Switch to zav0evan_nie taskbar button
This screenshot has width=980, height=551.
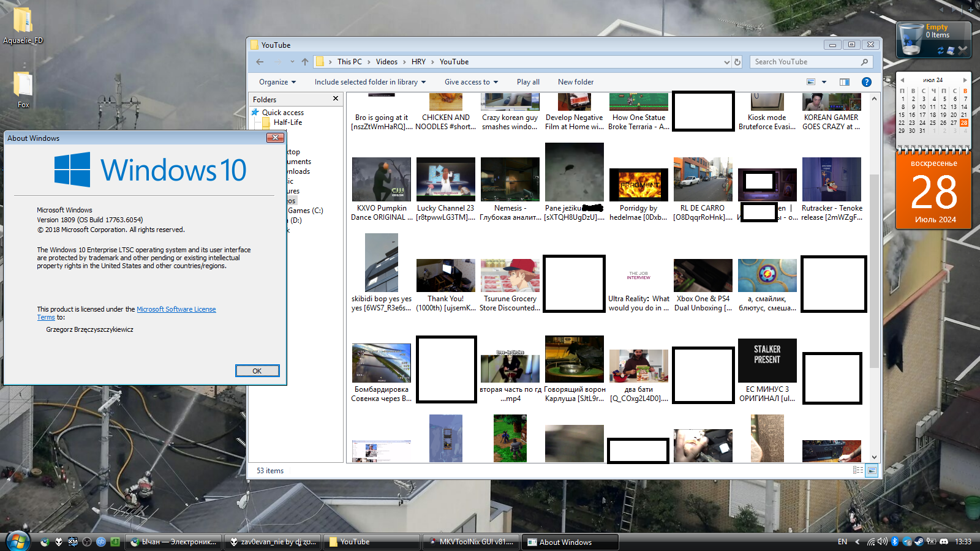click(x=271, y=542)
